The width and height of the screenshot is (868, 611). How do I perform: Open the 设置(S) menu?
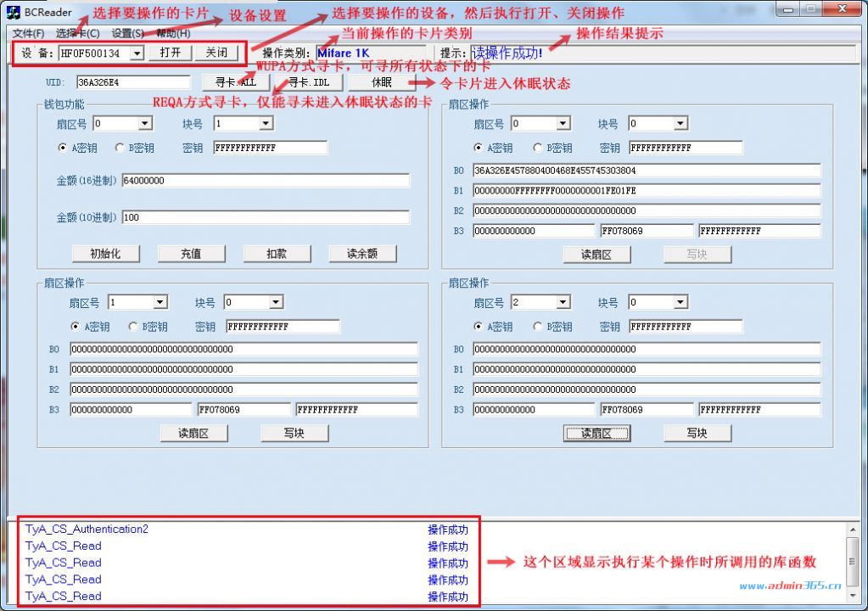point(128,33)
